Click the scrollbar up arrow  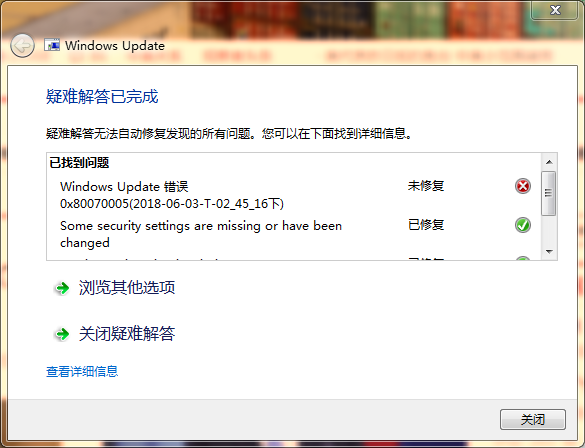[549, 162]
